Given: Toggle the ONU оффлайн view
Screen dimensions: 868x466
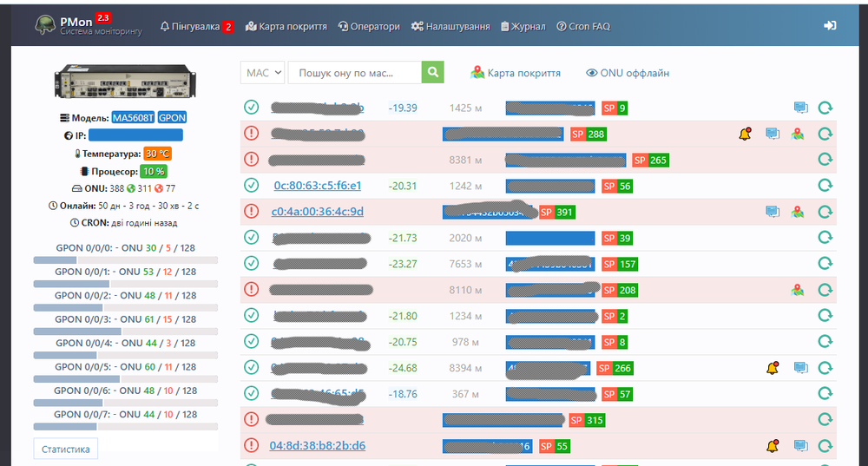Looking at the screenshot, I should [627, 74].
